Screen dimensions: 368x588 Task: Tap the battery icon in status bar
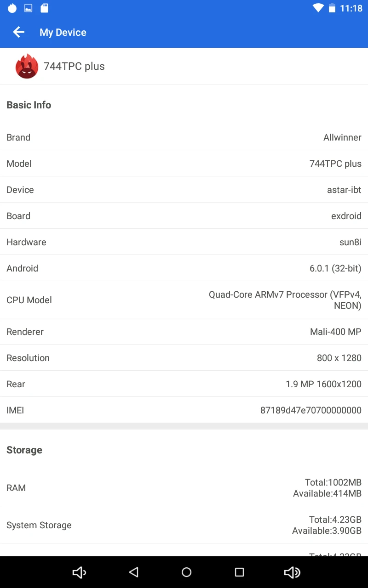332,8
